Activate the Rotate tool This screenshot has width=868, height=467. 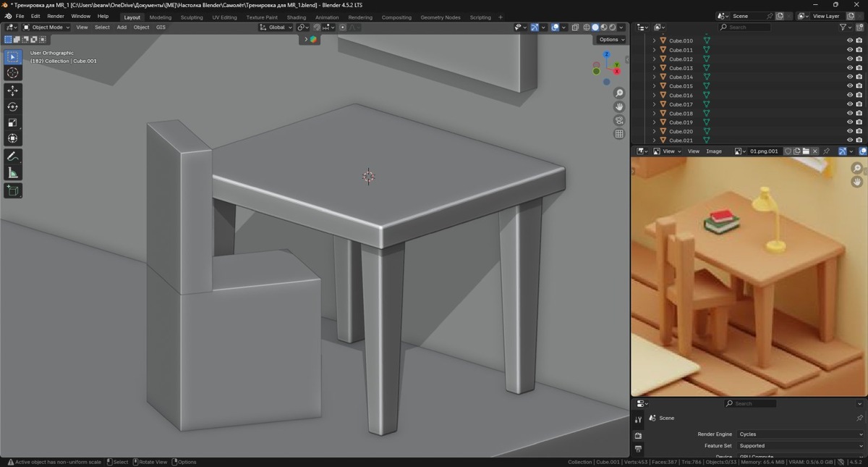tap(13, 106)
